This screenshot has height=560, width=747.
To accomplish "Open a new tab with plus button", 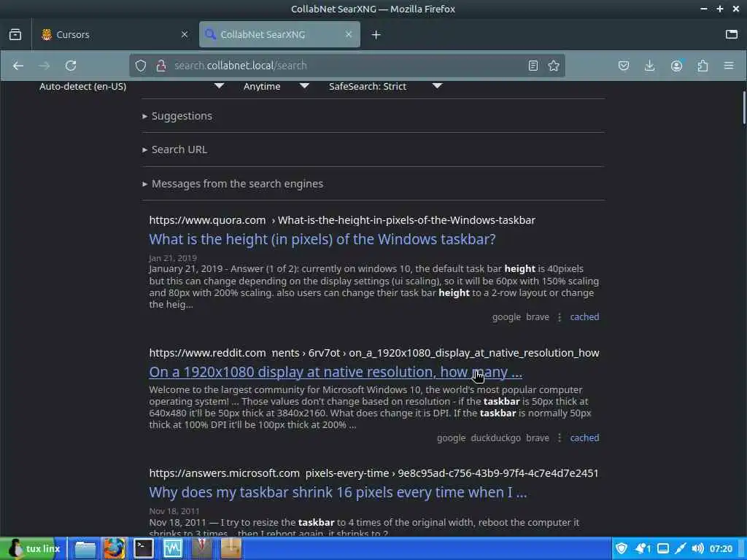I will point(376,35).
